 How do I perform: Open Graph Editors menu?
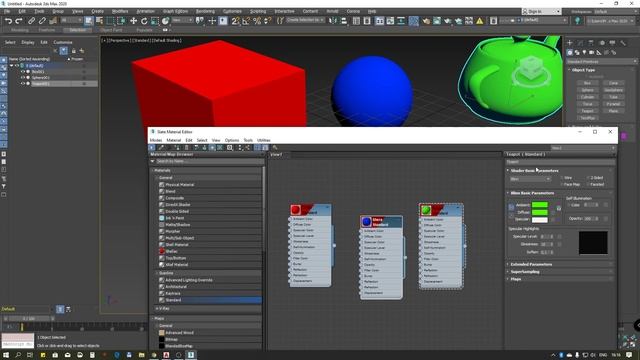(176, 11)
